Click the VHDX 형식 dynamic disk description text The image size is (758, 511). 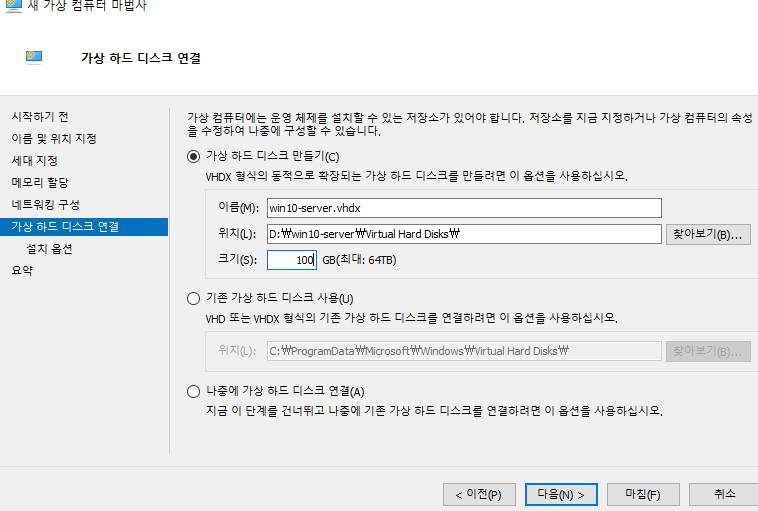coord(417,176)
